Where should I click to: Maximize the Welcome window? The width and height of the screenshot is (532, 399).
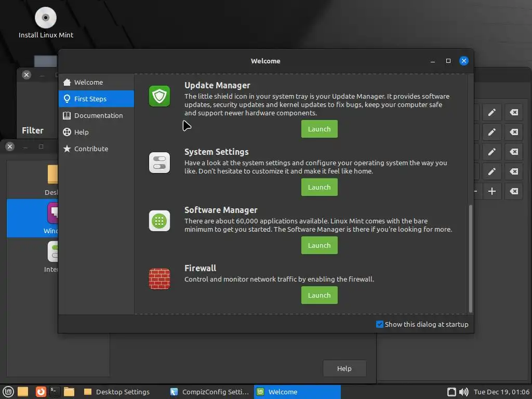[x=448, y=61]
